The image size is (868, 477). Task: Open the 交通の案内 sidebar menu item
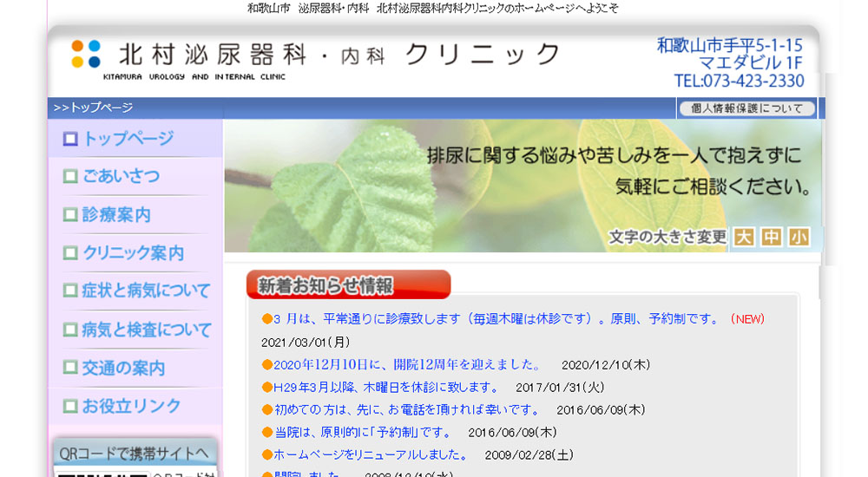(x=135, y=368)
